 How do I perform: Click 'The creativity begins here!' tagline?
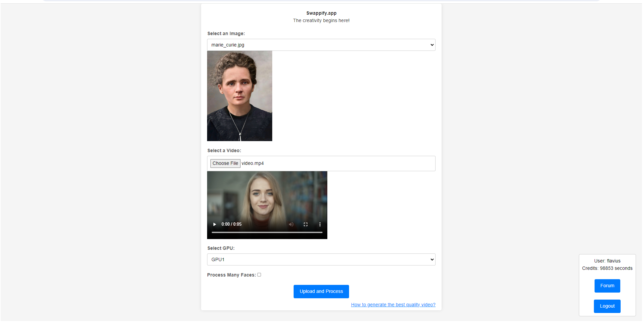pyautogui.click(x=321, y=20)
